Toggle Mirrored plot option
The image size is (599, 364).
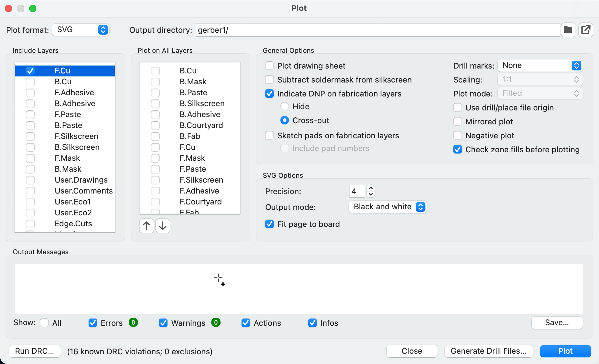coord(458,122)
